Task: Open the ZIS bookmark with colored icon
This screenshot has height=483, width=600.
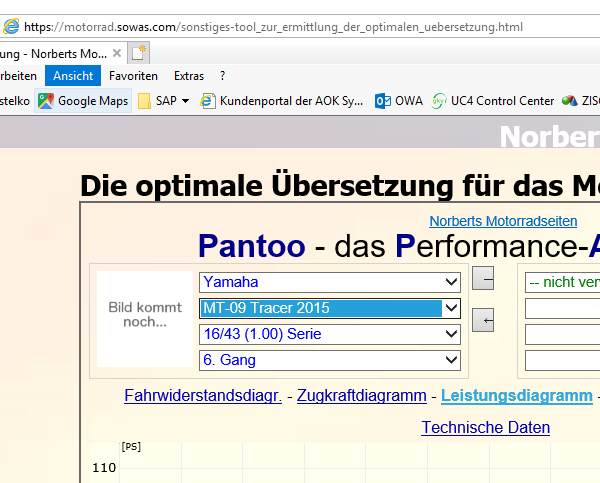Action: point(580,101)
